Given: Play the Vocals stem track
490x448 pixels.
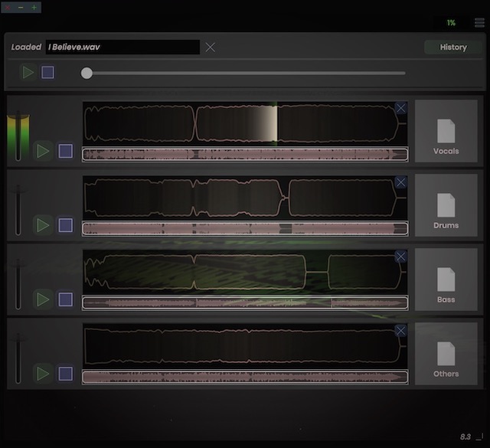Looking at the screenshot, I should tap(43, 151).
